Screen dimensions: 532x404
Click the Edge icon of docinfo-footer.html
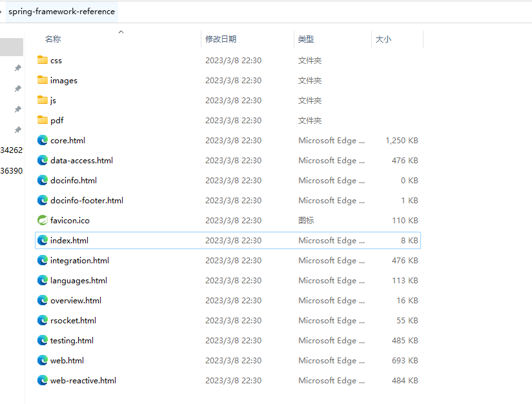[x=43, y=200]
